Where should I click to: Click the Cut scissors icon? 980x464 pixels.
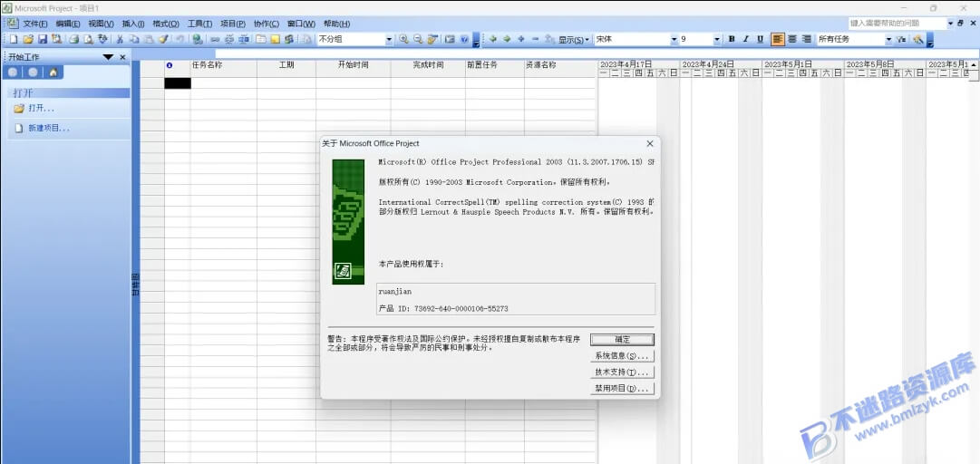120,39
